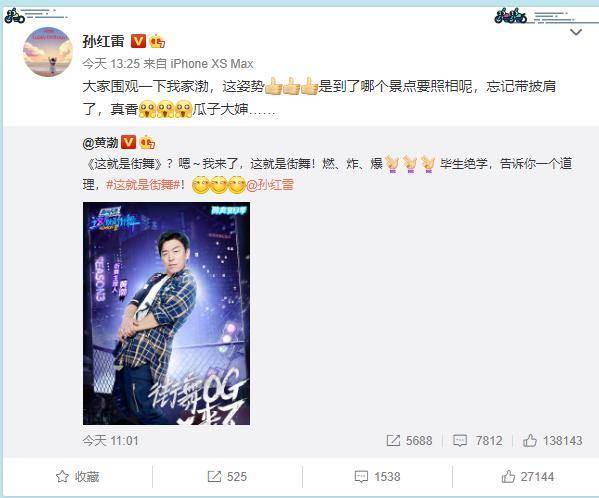Open the #这就是街舞# hashtag topic
This screenshot has width=599, height=498.
pyautogui.click(x=143, y=185)
